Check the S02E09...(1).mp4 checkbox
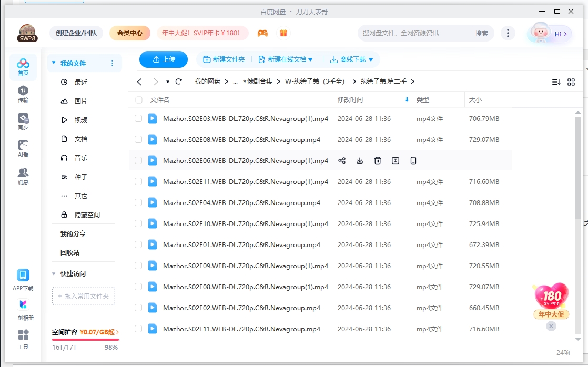Image resolution: width=588 pixels, height=367 pixels. point(138,266)
